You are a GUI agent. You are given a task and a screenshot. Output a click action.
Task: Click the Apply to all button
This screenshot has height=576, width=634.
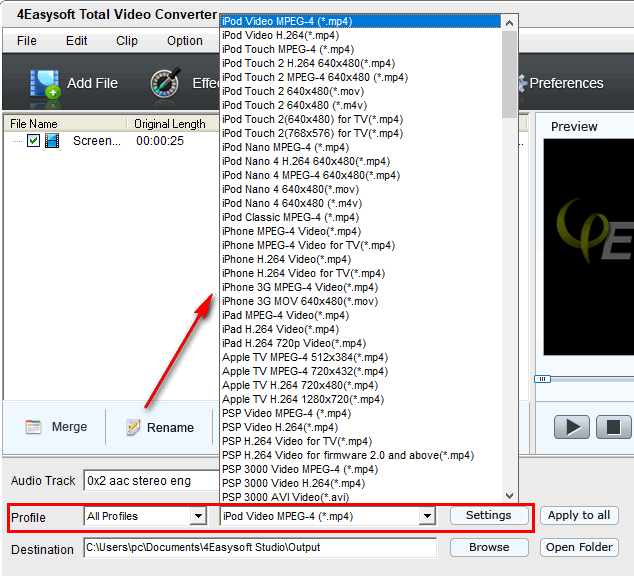coord(579,515)
